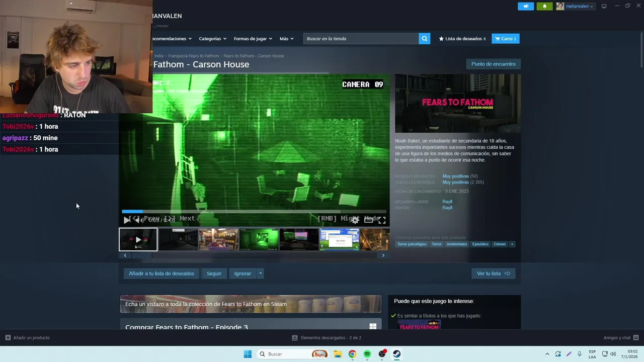Viewport: 644px width, 362px height.
Task: Open OBS Studio from the taskbar
Action: (382, 354)
